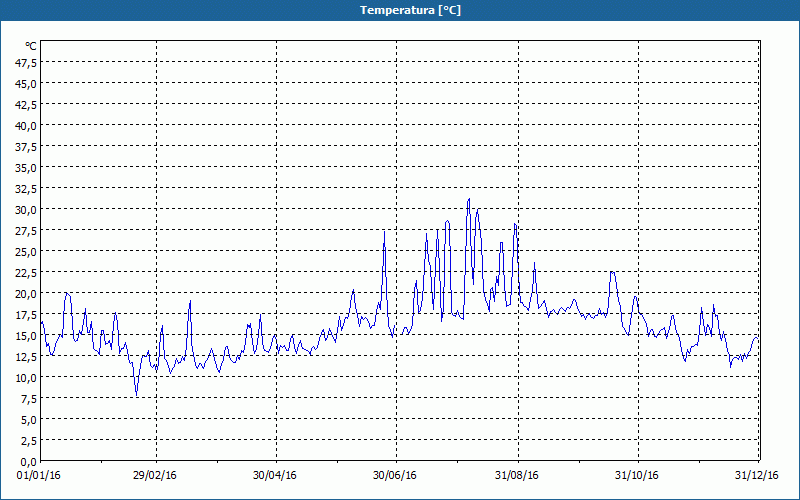
Task: Click the highest temperature peak near 31°C
Action: tap(468, 199)
